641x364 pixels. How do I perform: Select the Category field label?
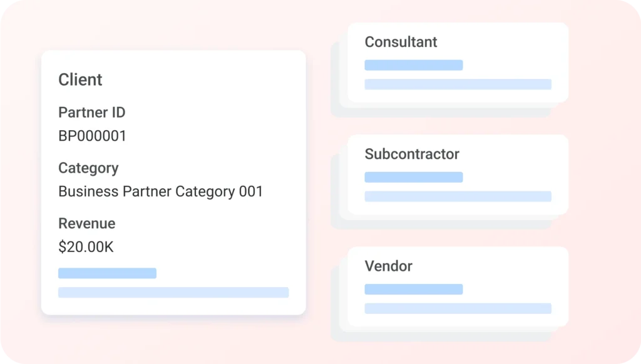point(88,168)
